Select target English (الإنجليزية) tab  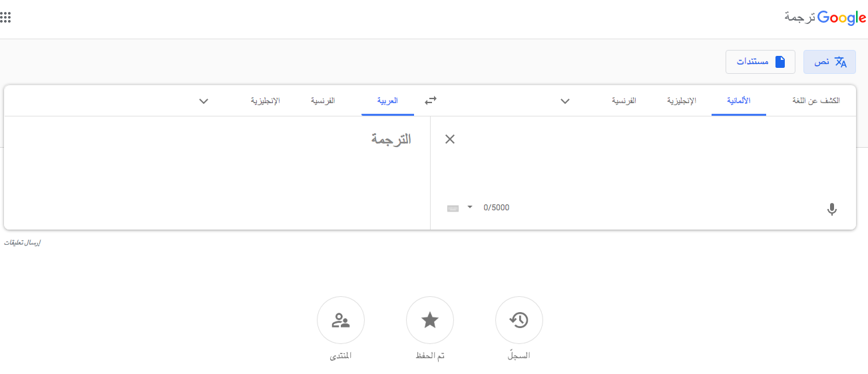click(x=265, y=100)
